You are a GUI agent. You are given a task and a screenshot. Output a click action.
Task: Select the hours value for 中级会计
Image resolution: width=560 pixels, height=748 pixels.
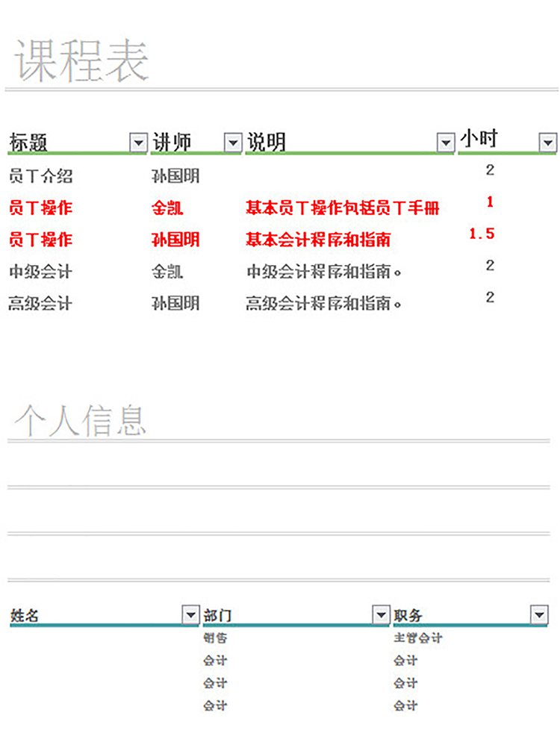coord(490,265)
